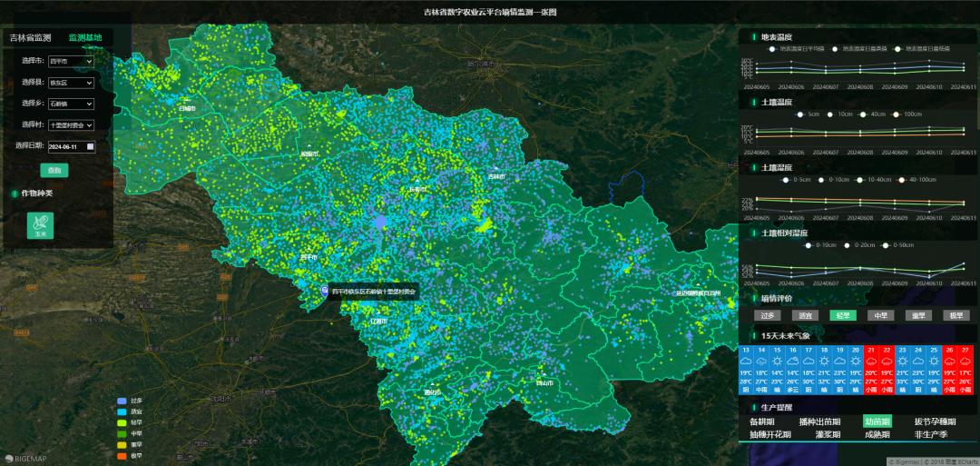Image resolution: width=980 pixels, height=466 pixels.
Task: Toggle the 0-50cm relative humidity legend
Action: click(897, 245)
